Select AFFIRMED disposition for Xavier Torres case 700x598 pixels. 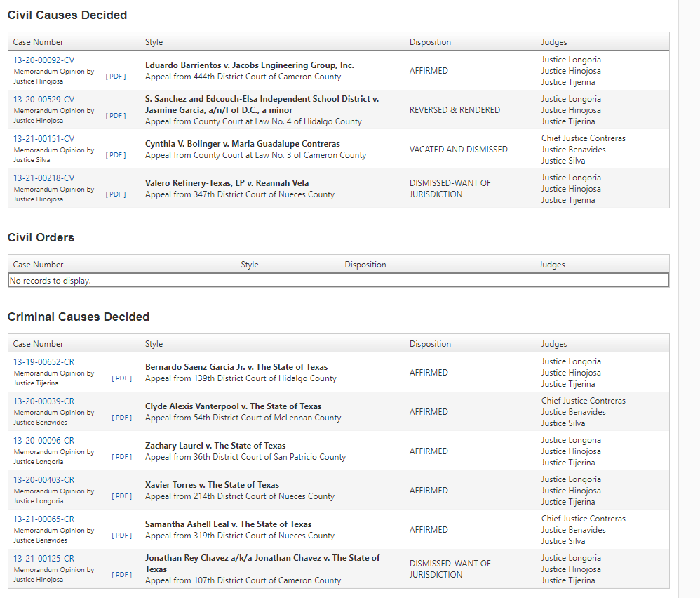click(x=429, y=491)
